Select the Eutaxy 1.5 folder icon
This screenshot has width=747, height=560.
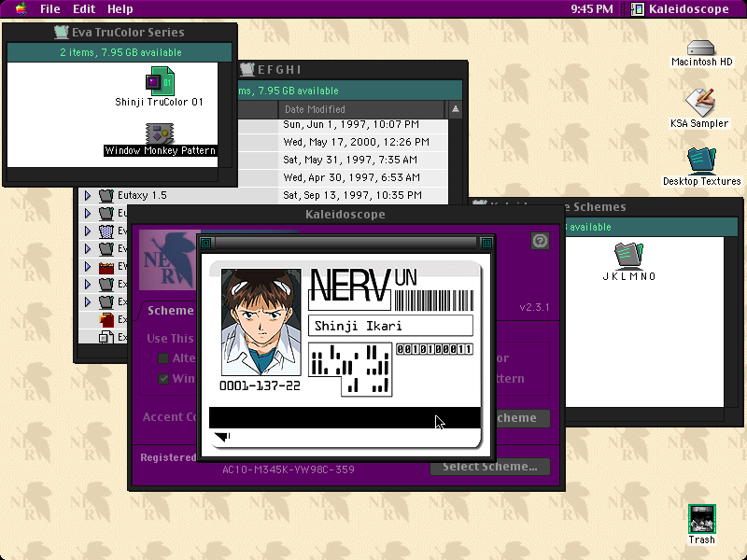tap(106, 195)
